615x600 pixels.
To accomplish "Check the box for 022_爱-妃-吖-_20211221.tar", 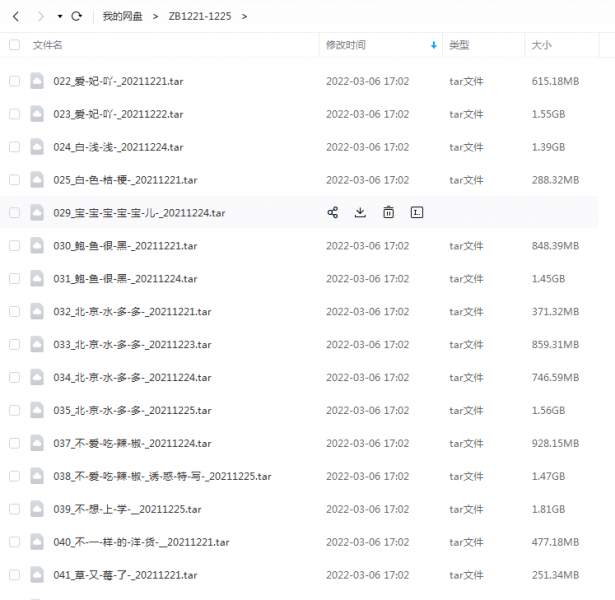I will click(x=14, y=81).
